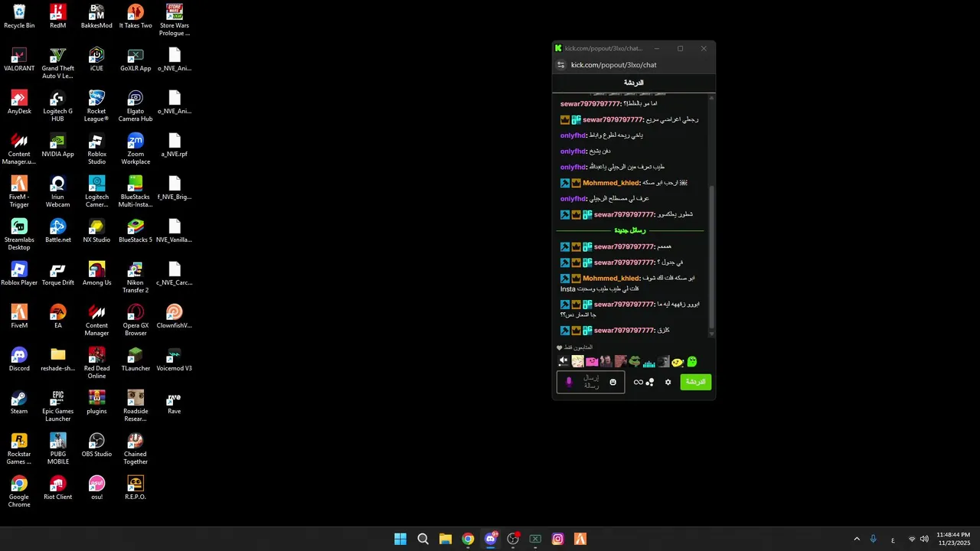Viewport: 980px width, 551px height.
Task: Insert the muted speaker emote
Action: click(563, 361)
